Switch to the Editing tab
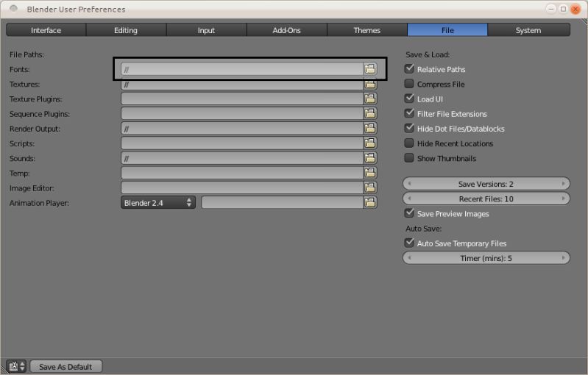 [126, 30]
